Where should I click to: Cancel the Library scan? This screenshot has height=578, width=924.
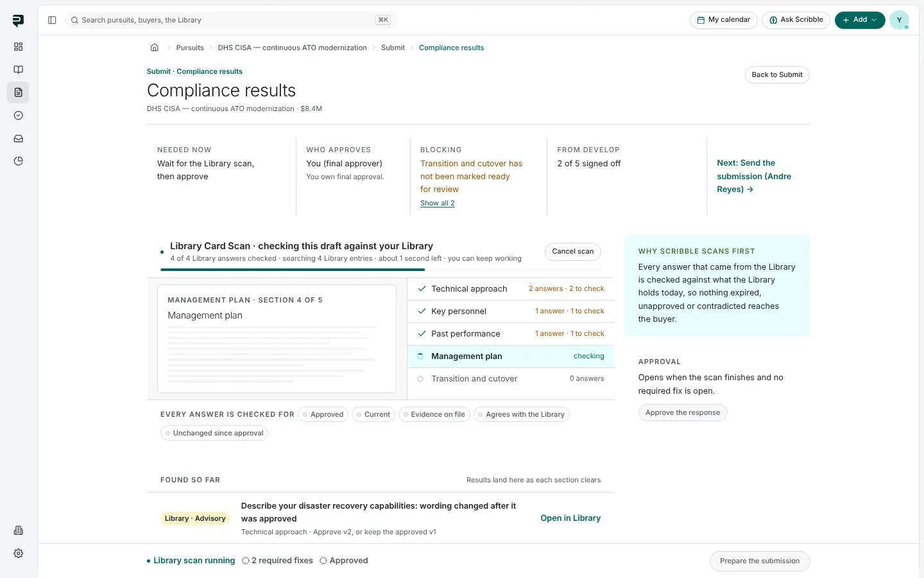572,251
